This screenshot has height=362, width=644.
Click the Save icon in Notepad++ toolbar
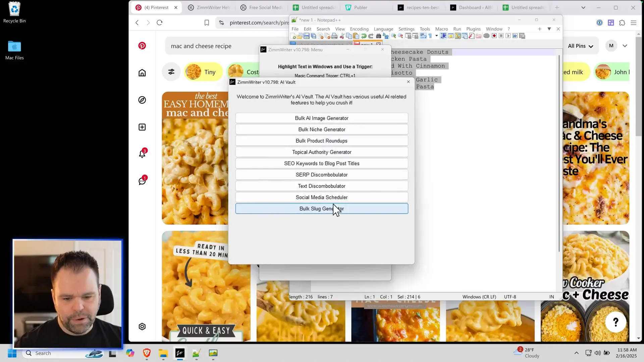pyautogui.click(x=306, y=36)
